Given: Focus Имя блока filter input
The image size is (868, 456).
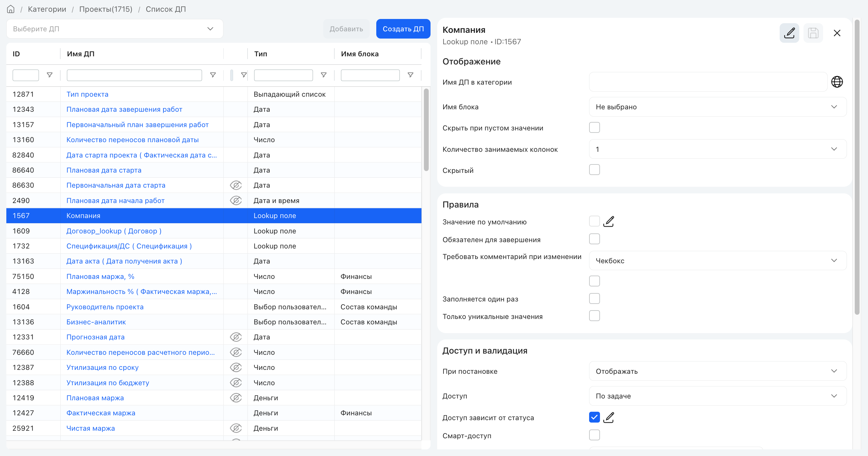Looking at the screenshot, I should pyautogui.click(x=370, y=75).
